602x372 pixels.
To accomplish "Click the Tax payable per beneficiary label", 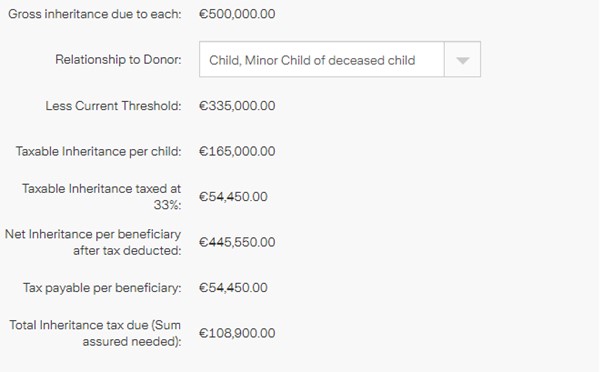I will pos(102,288).
